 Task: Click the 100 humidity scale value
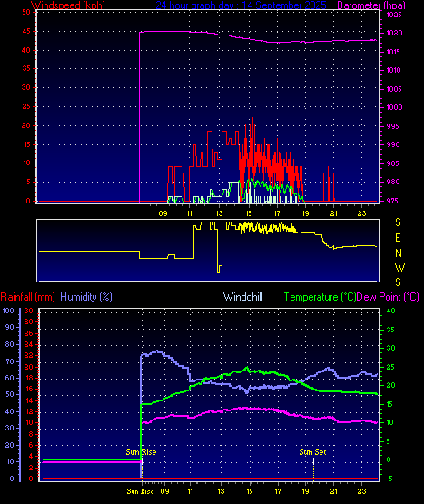(8, 311)
